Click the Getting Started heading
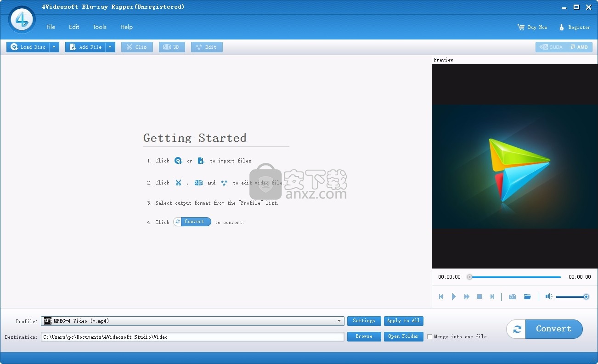This screenshot has height=364, width=598. 195,138
